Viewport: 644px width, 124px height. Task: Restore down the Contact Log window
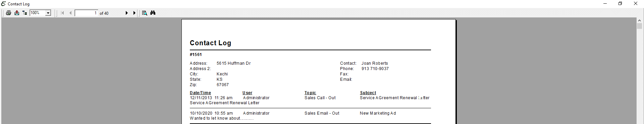coord(620,4)
